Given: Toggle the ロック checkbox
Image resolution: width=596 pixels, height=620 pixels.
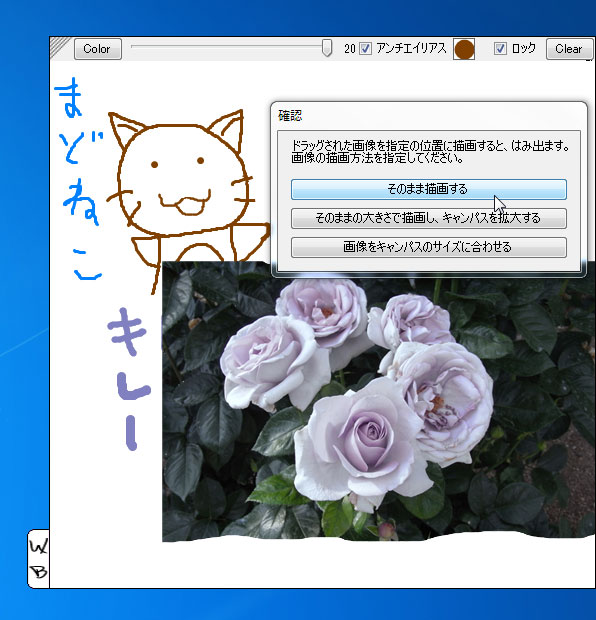Looking at the screenshot, I should coord(500,49).
